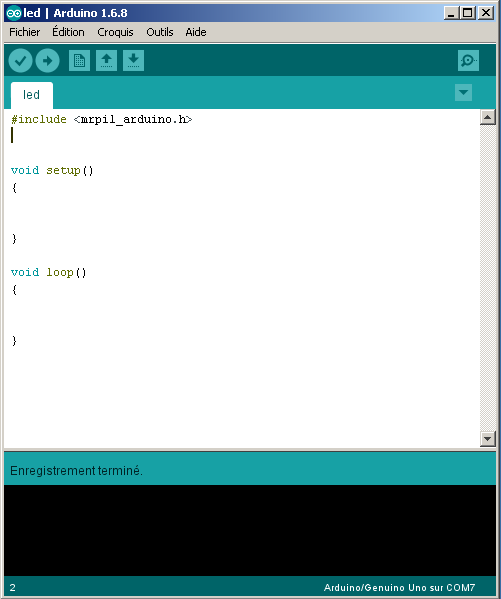Open the Croquis menu
This screenshot has width=501, height=599.
point(115,32)
